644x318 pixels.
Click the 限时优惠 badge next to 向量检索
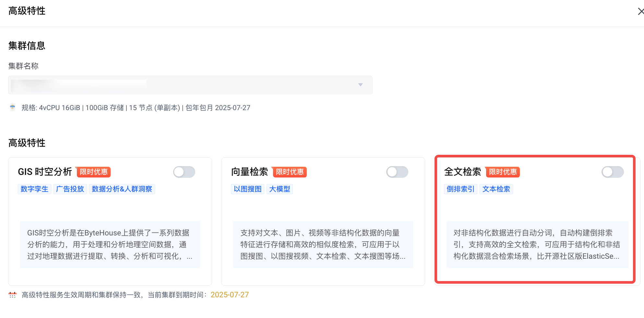[290, 172]
